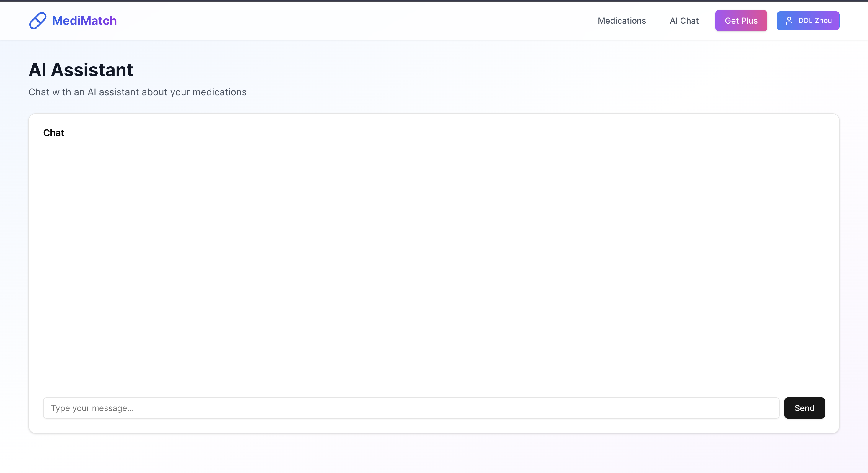This screenshot has width=868, height=473.
Task: Click the 'Chat with an AI assistant' subtitle
Action: click(x=137, y=92)
